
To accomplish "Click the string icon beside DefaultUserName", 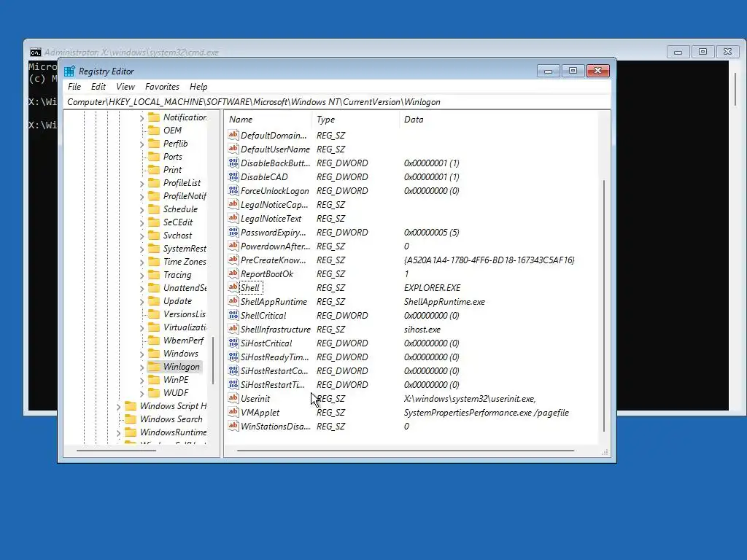I will click(233, 149).
